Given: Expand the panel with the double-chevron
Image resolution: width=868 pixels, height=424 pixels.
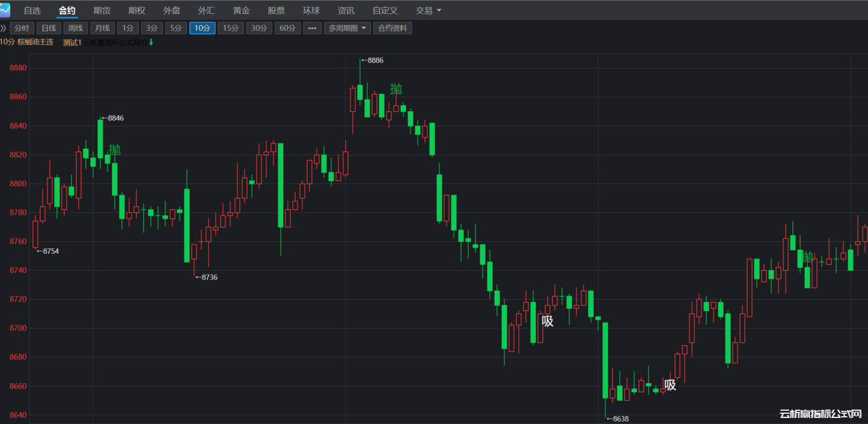Looking at the screenshot, I should click(x=4, y=28).
